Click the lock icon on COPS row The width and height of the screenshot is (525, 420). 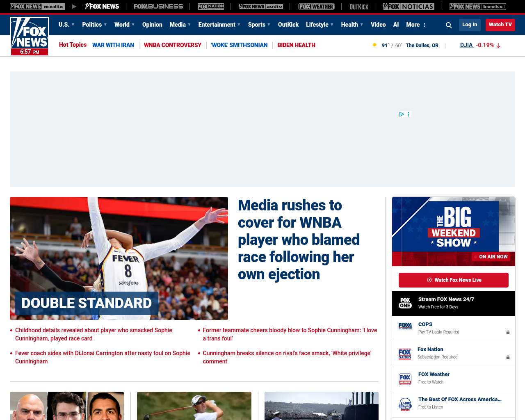[508, 332]
